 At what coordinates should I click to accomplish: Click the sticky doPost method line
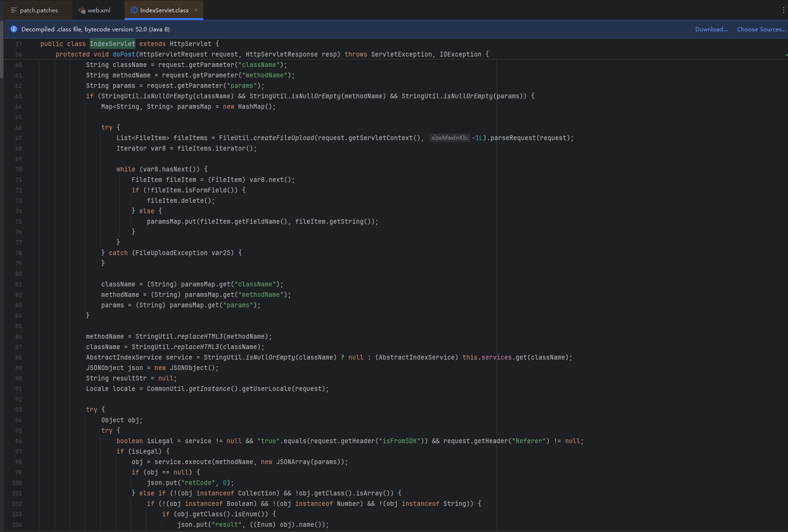coord(272,54)
